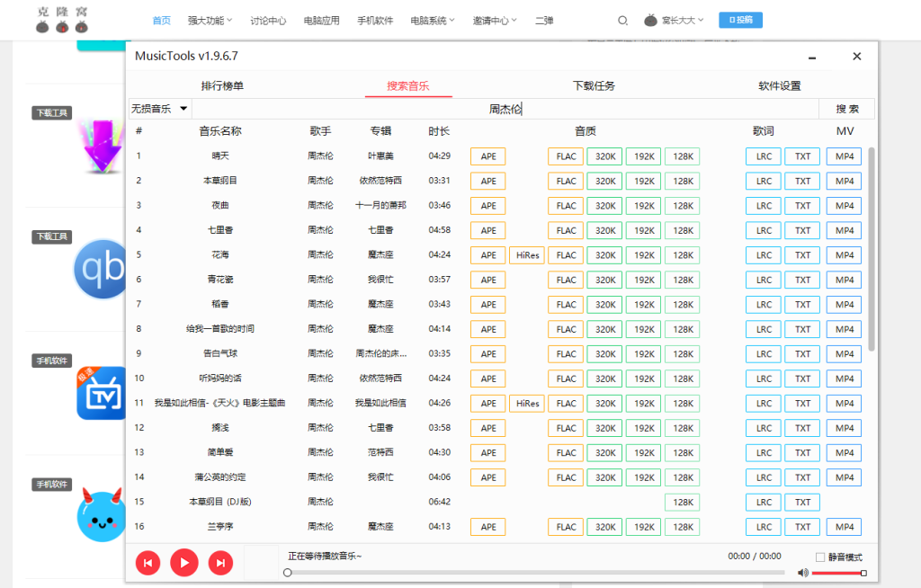Open 电脑应用 in the website navigation

[321, 21]
